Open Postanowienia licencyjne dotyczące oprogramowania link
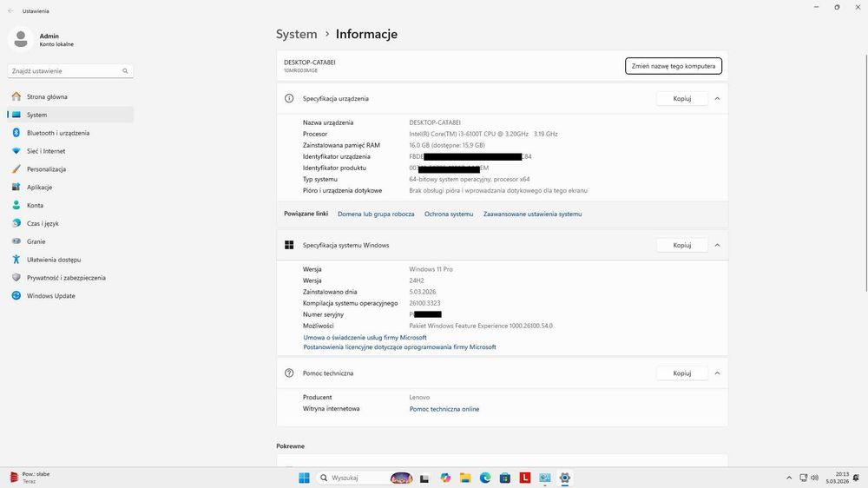 pyautogui.click(x=399, y=347)
